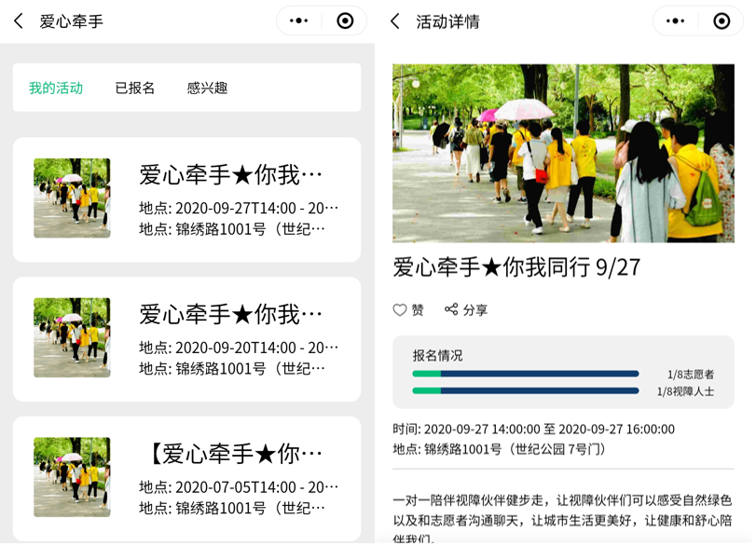The image size is (756, 546).
Task: Like the activity with heart icon
Action: coord(400,310)
